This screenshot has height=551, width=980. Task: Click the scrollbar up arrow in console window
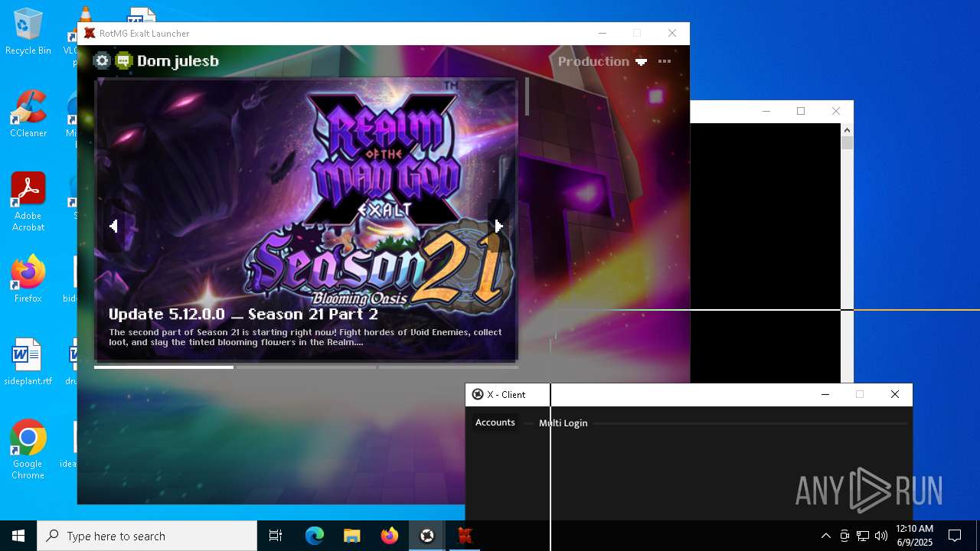pyautogui.click(x=847, y=130)
